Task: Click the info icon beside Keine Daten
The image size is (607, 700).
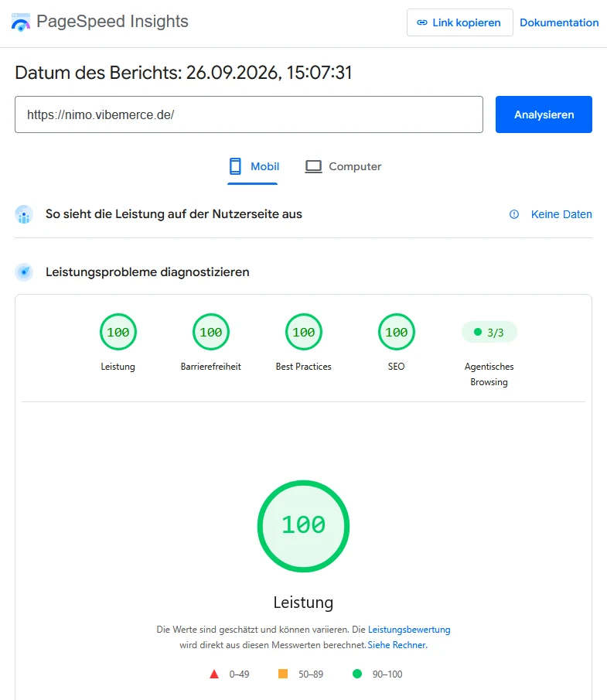Action: [514, 214]
